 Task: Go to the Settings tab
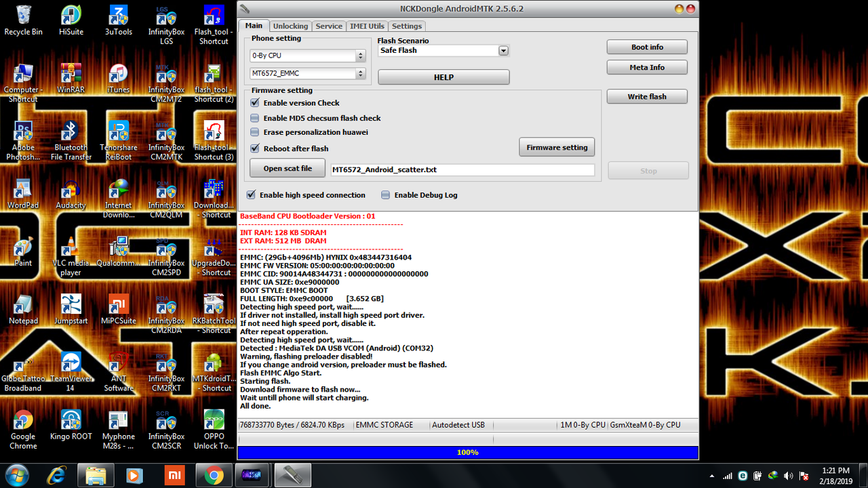[407, 26]
